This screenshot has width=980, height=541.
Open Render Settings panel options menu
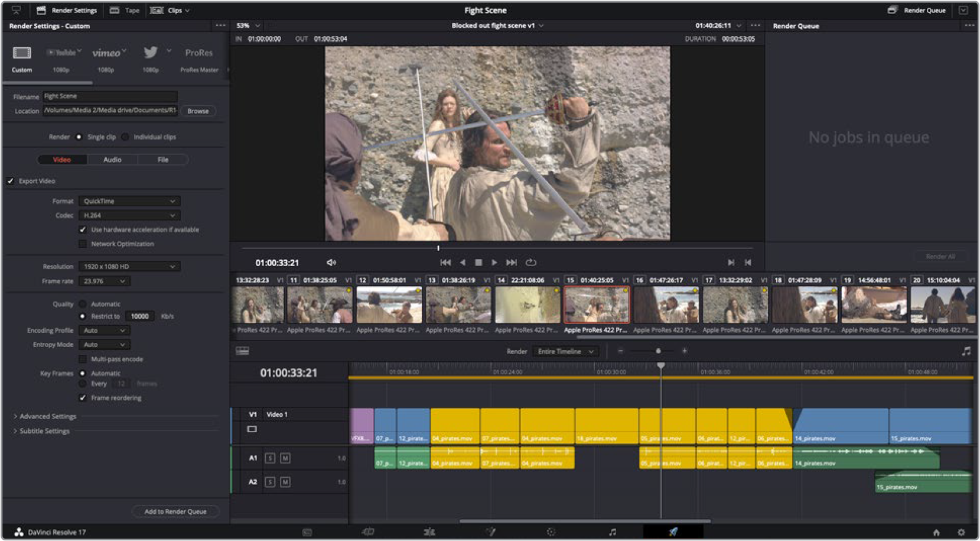click(220, 26)
